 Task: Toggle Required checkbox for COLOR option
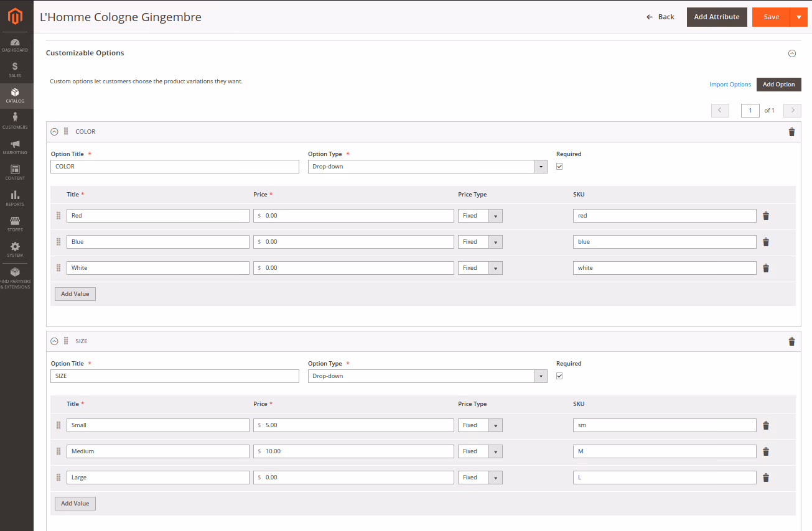(x=559, y=167)
